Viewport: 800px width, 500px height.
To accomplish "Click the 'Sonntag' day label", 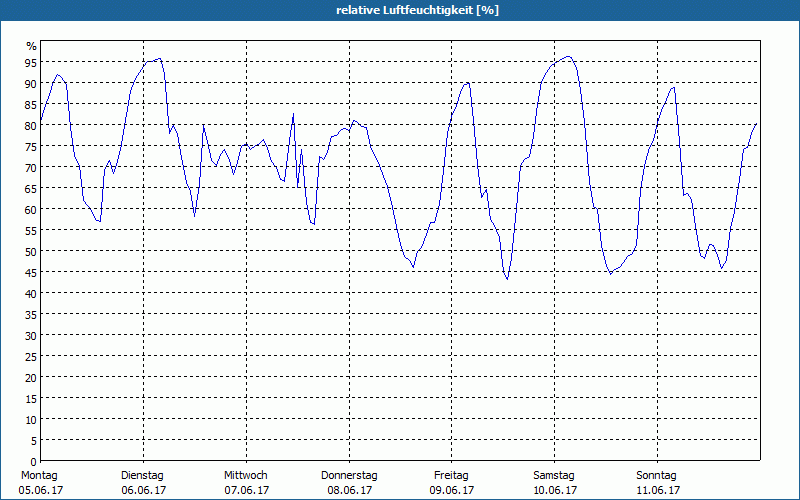I will tap(656, 475).
